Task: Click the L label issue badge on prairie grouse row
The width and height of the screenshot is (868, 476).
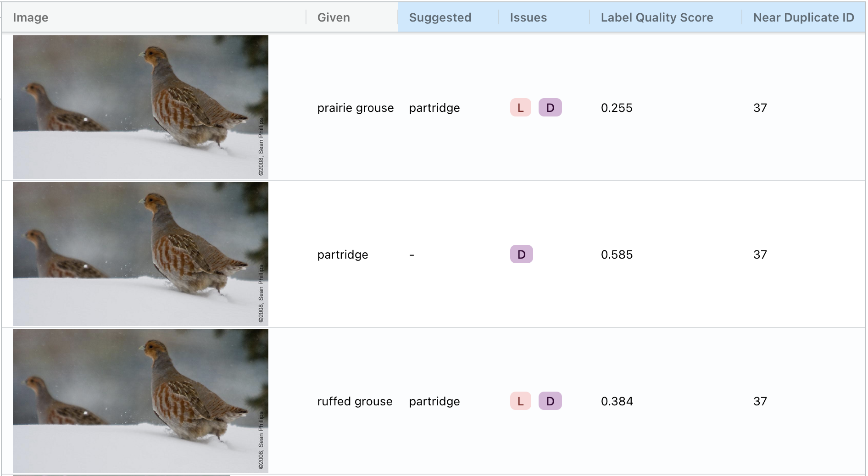Action: click(x=520, y=108)
